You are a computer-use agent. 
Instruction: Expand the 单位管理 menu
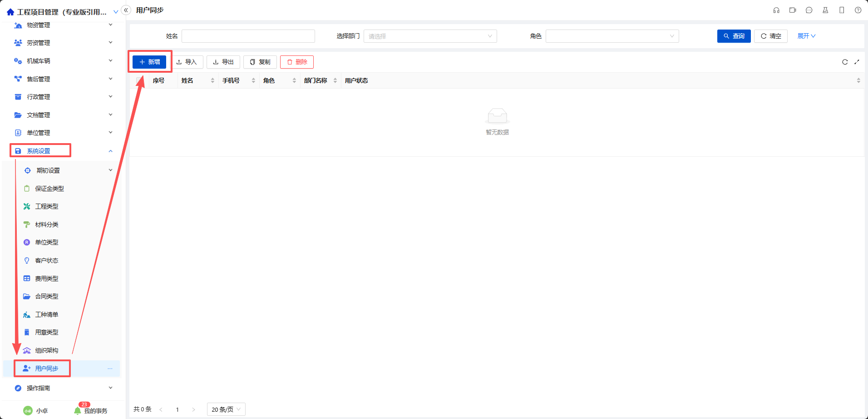tap(110, 132)
